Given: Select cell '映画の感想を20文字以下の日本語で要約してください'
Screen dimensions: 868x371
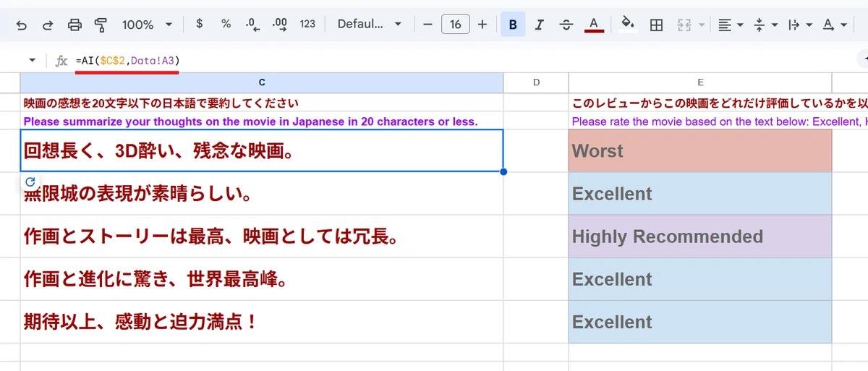Looking at the screenshot, I should [x=262, y=103].
